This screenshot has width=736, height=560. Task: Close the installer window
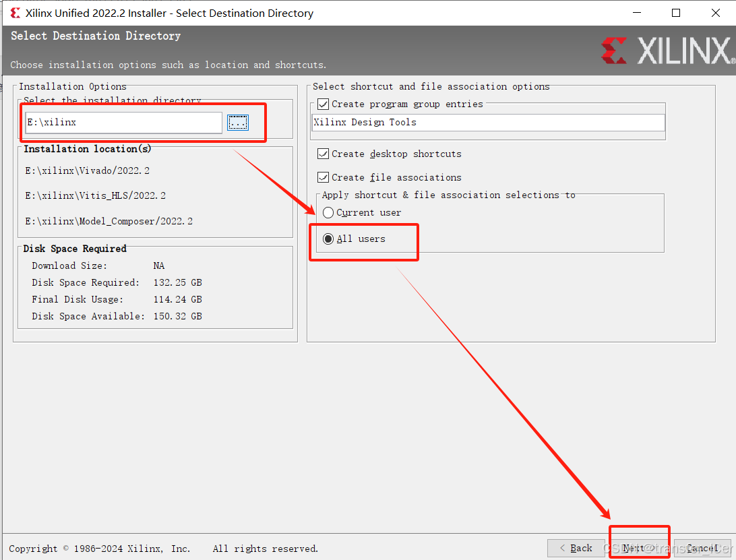pos(716,13)
